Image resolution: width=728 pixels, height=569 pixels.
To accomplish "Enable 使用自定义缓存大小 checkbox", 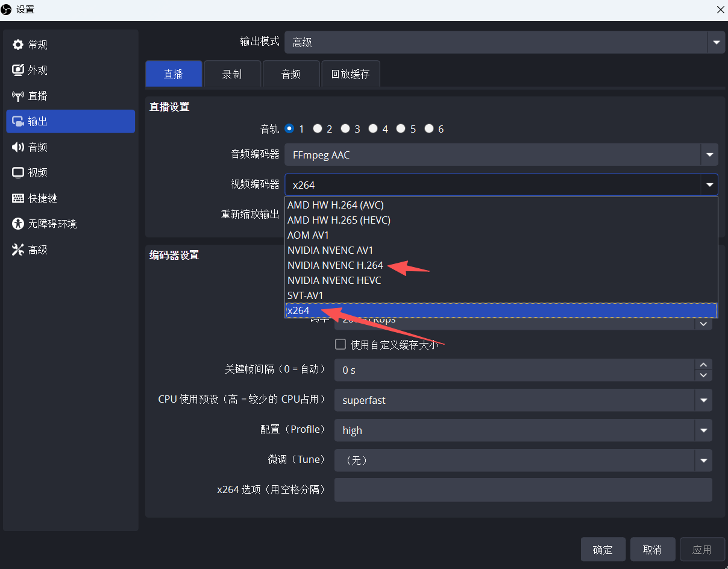I will [340, 345].
